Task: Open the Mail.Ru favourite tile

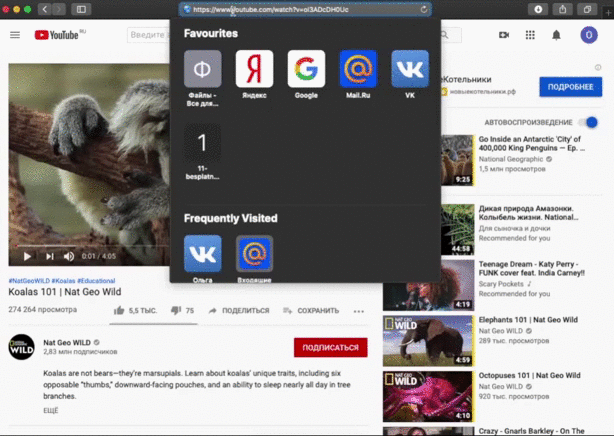Action: coord(358,69)
